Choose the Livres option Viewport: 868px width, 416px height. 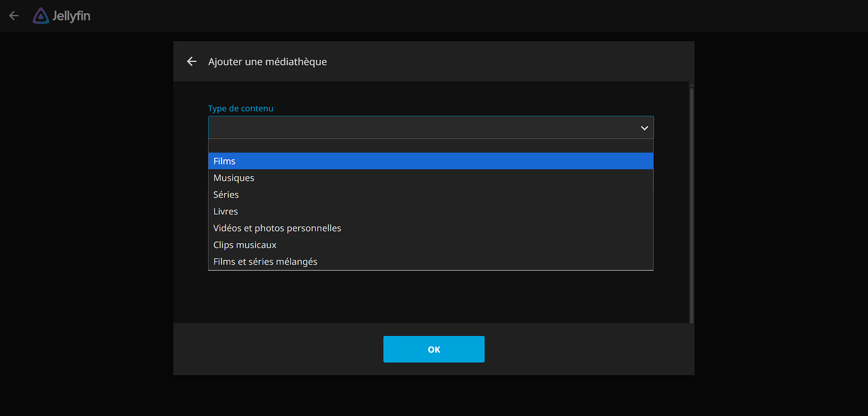[x=225, y=211]
